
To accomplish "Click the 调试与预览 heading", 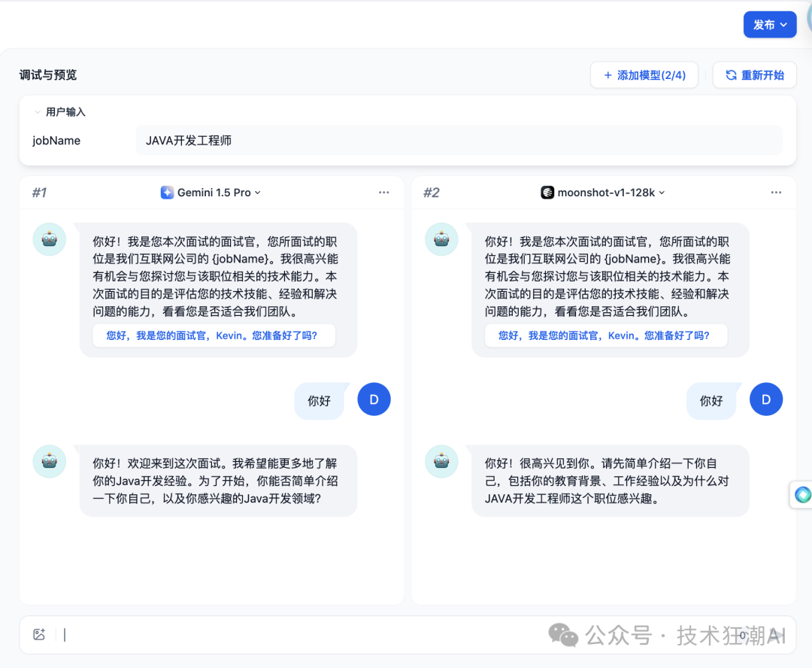I will (x=48, y=75).
